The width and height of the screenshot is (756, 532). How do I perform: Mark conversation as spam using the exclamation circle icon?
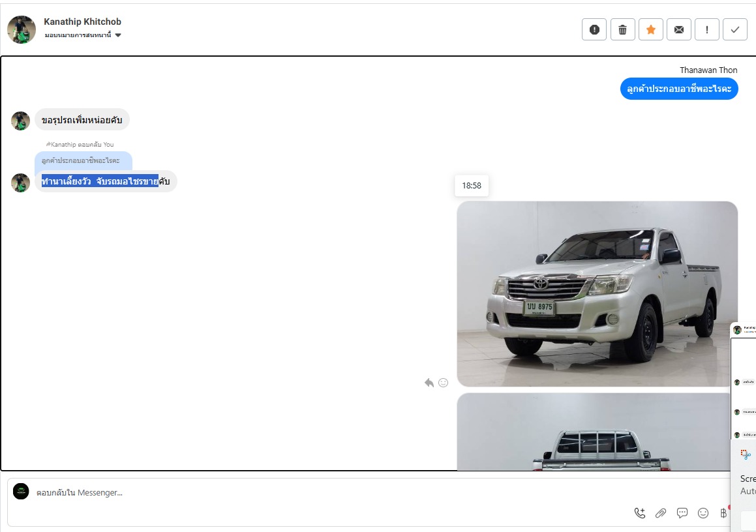point(594,29)
